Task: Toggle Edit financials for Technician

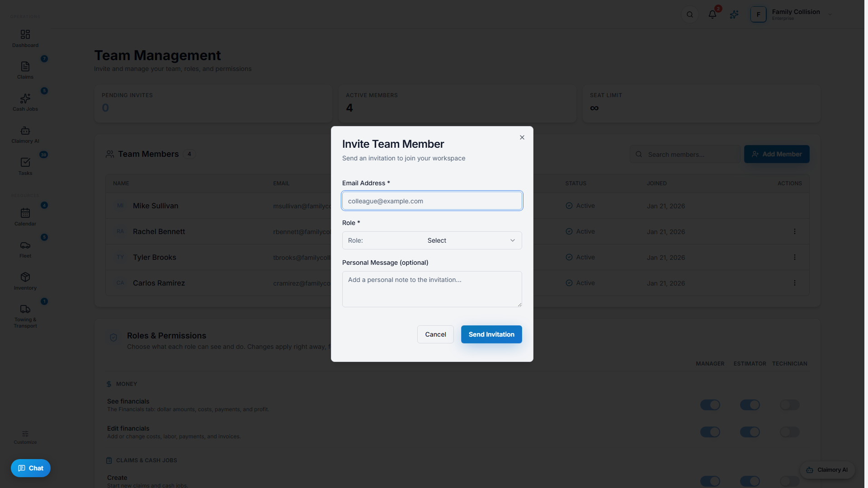Action: click(x=789, y=432)
